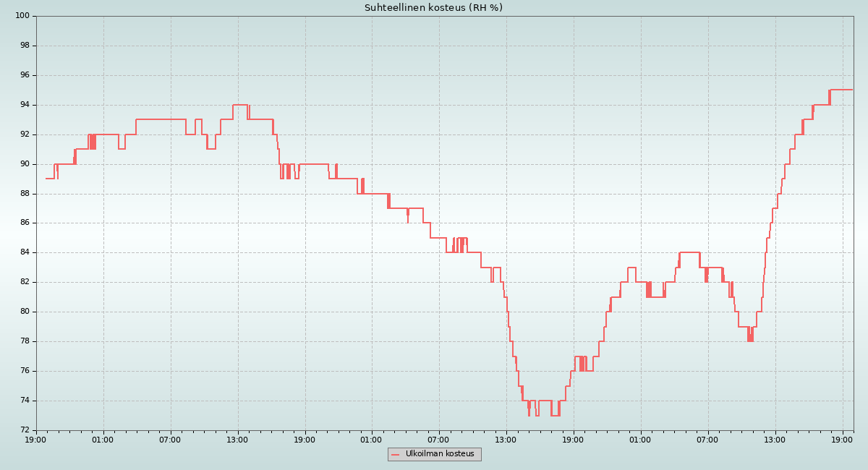Select the 84 value on the y-axis
The height and width of the screenshot is (470, 868).
coord(24,252)
